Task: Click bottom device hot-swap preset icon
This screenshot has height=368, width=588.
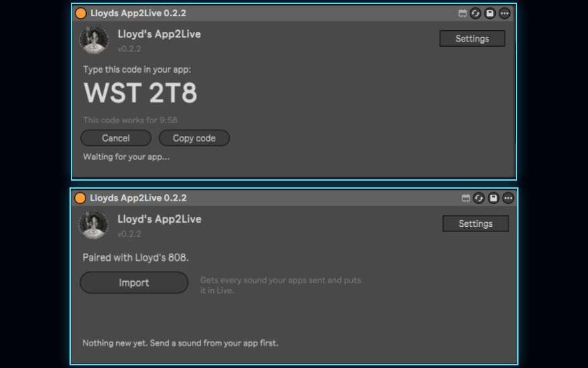Action: click(479, 198)
